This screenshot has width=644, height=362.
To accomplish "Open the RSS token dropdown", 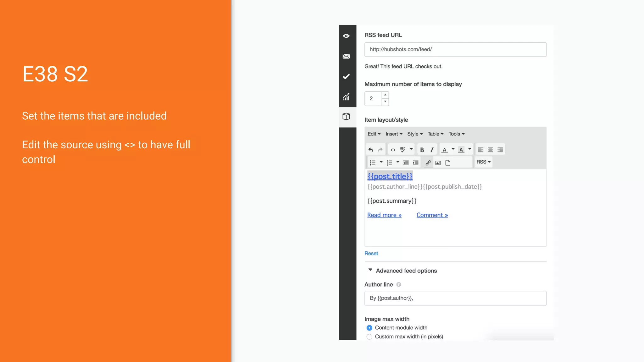I will 483,162.
